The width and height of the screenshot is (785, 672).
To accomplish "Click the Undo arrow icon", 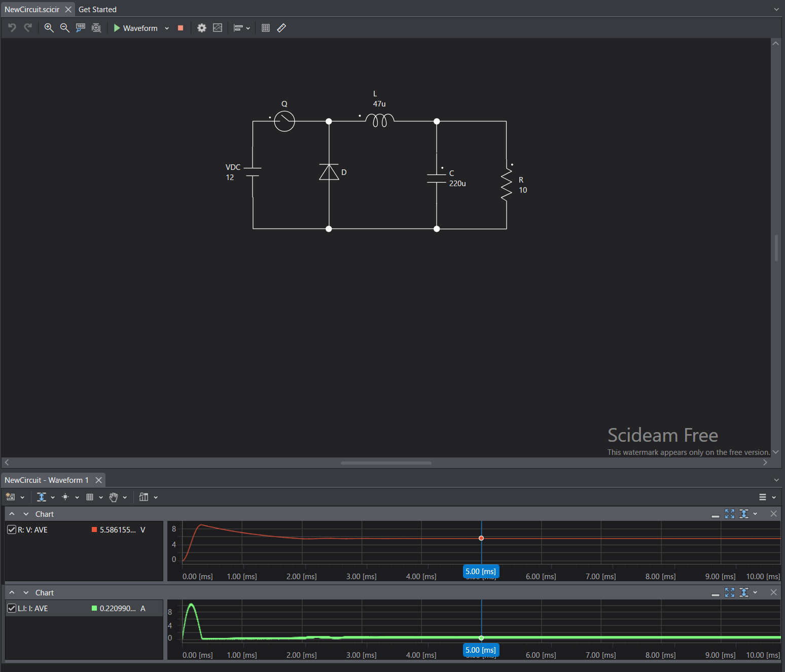I will point(12,28).
